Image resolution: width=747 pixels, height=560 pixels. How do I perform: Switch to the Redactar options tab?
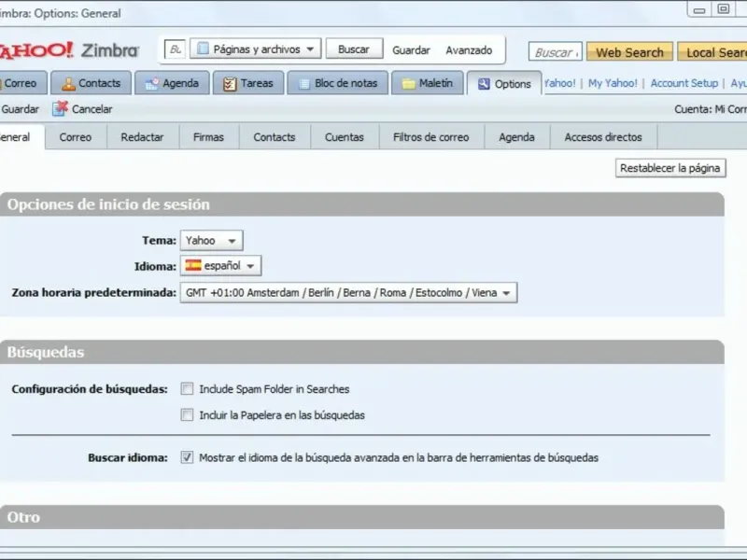coord(142,137)
